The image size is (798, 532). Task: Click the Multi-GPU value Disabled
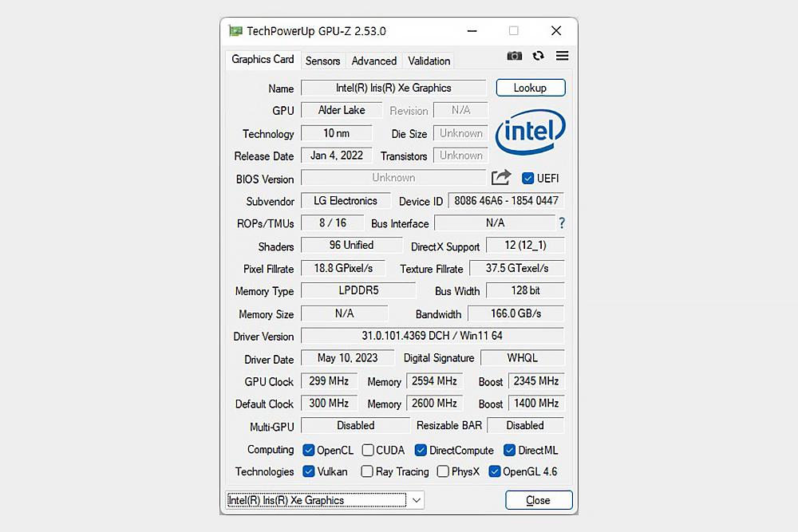click(x=355, y=425)
